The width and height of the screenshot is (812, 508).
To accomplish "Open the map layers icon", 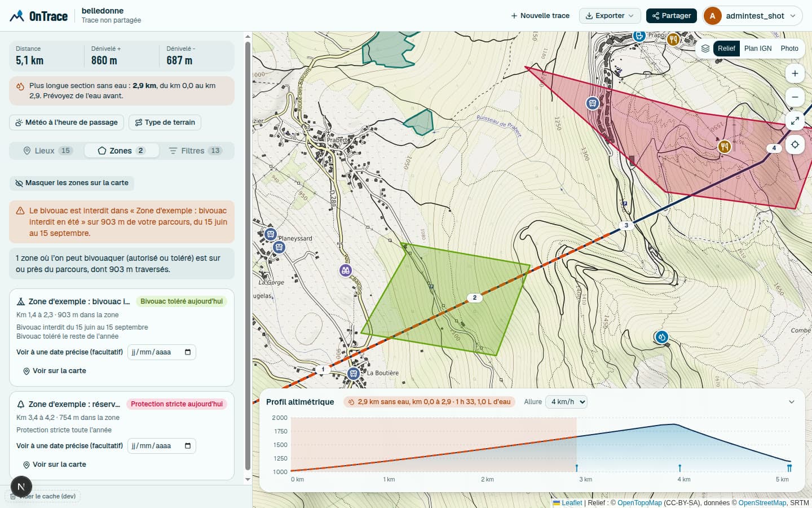I will (705, 49).
